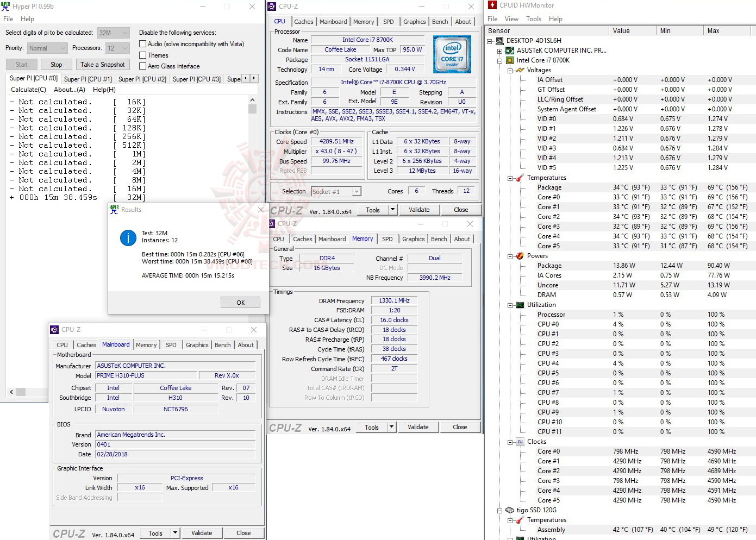Click the Clocks waveform icon in the sensor tree
Image resolution: width=756 pixels, height=540 pixels.
pyautogui.click(x=520, y=442)
